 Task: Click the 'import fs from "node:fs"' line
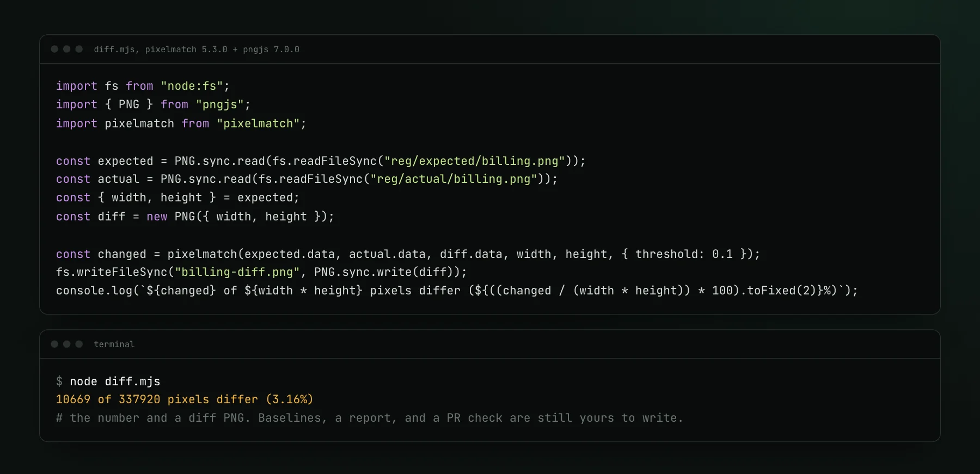coord(143,86)
